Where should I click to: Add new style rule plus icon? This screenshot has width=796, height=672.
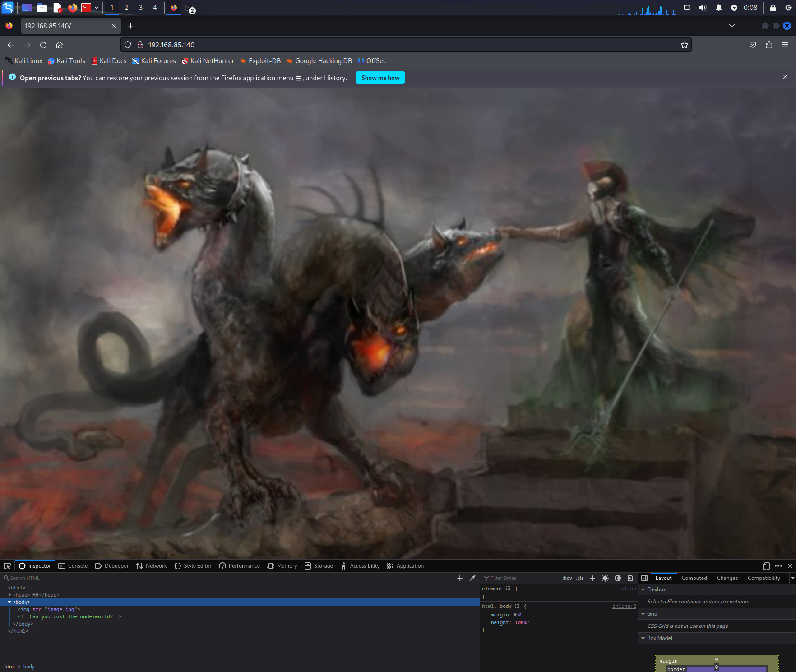pos(592,578)
